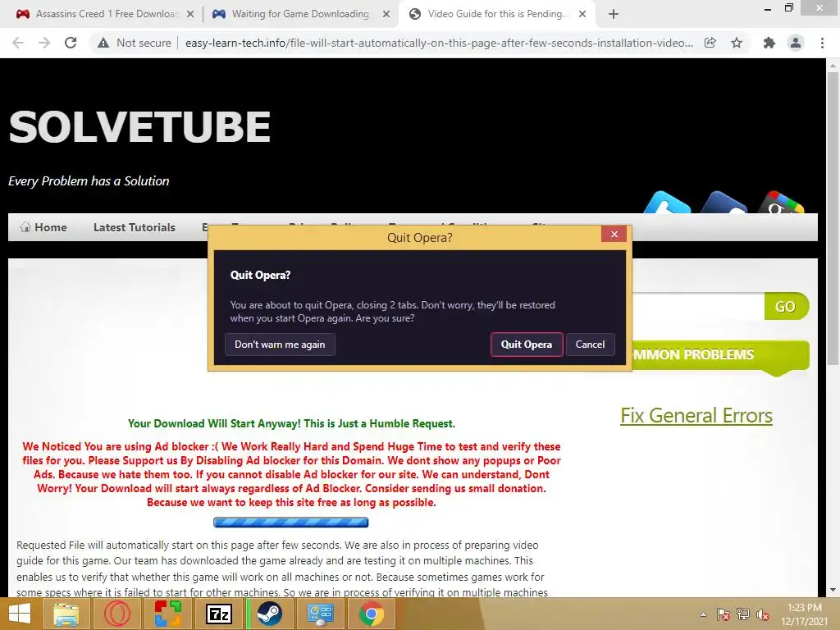The height and width of the screenshot is (630, 840).
Task: Open the Windows Start button
Action: pyautogui.click(x=20, y=614)
